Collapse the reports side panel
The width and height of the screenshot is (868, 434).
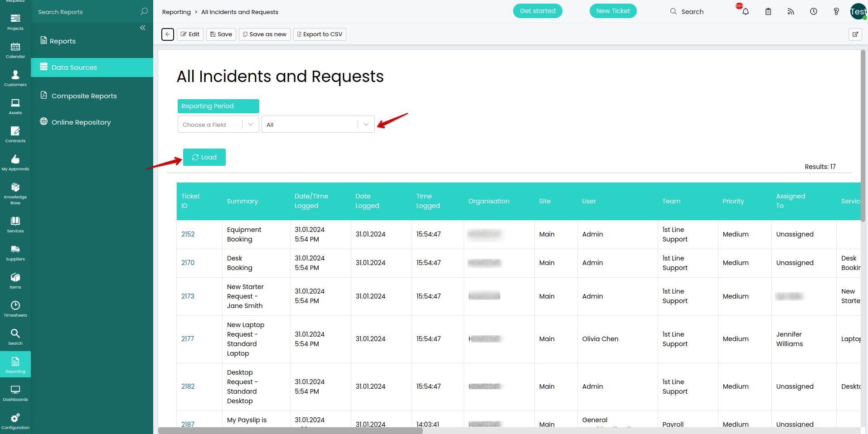coord(143,28)
